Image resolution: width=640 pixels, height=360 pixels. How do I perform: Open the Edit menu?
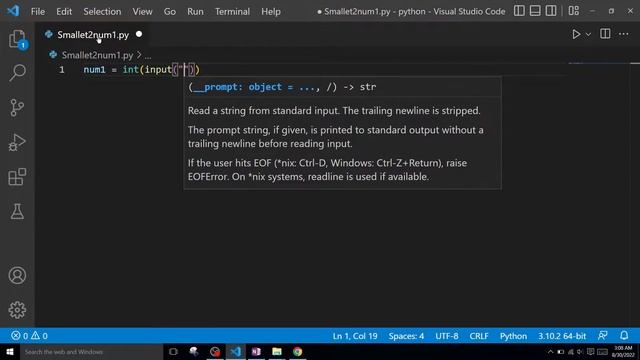point(64,11)
